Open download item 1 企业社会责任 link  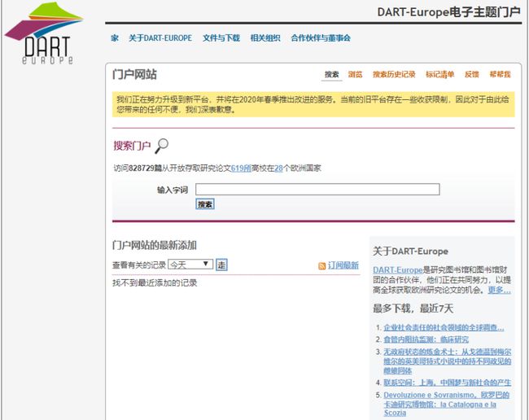[444, 327]
